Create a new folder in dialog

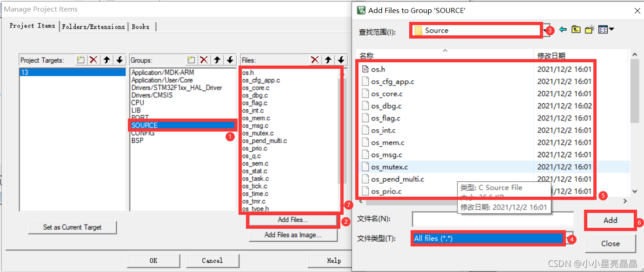pos(590,30)
